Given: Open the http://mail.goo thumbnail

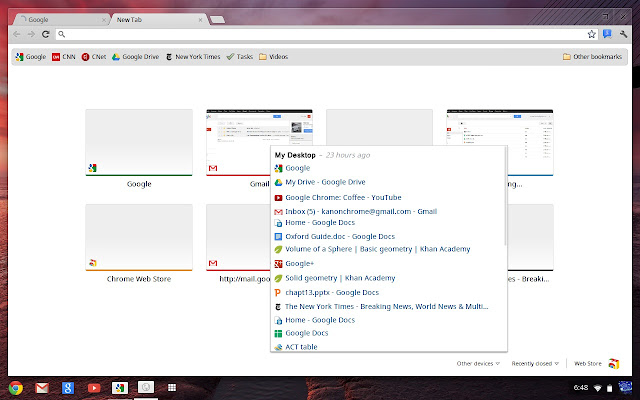Looking at the screenshot, I should 238,238.
